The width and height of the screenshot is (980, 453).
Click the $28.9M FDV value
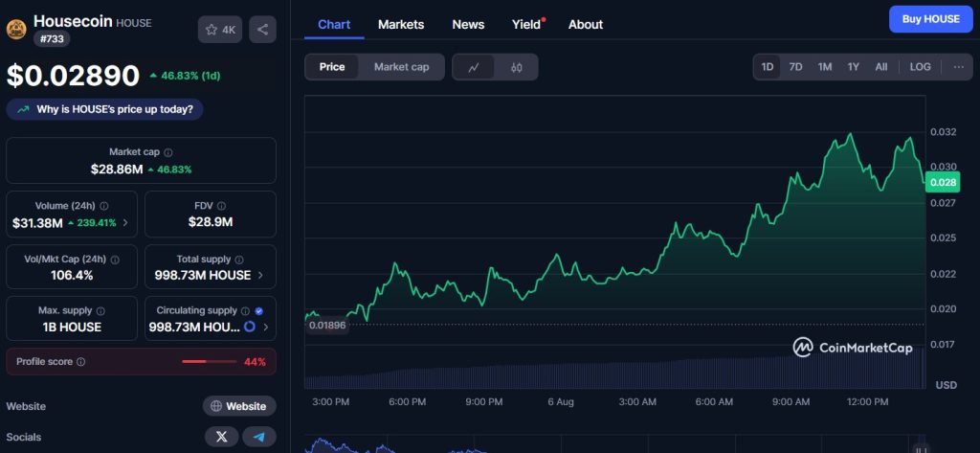tap(211, 222)
